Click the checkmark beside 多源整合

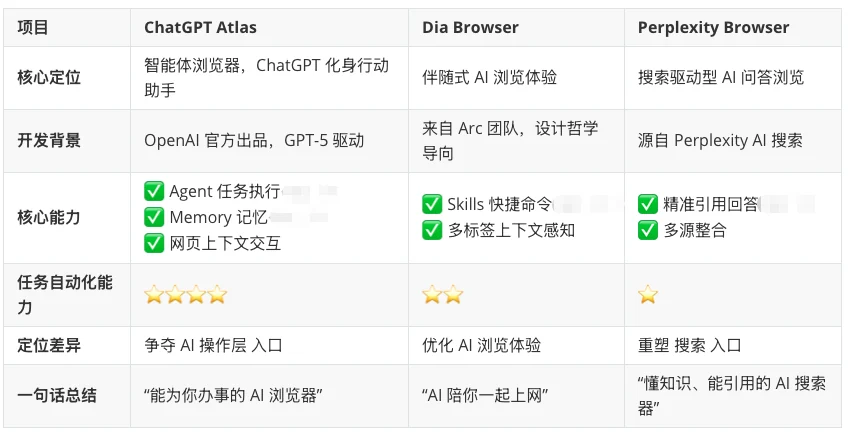(648, 230)
